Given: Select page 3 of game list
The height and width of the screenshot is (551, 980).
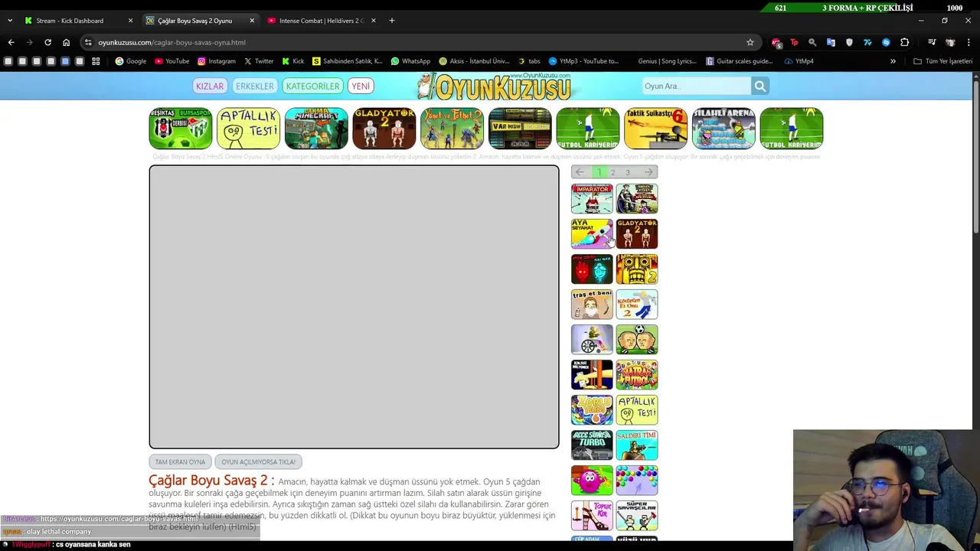Looking at the screenshot, I should point(628,172).
